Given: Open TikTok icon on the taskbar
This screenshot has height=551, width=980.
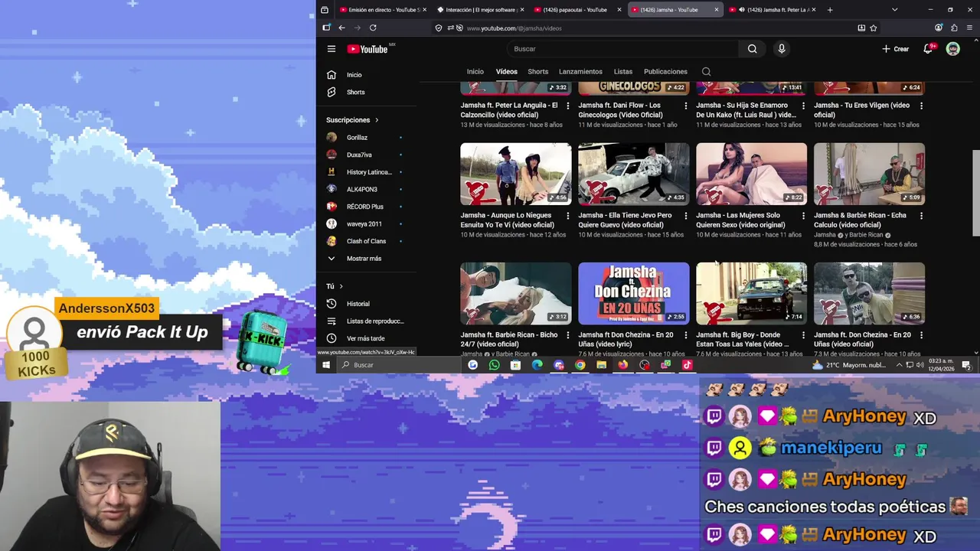Looking at the screenshot, I should pyautogui.click(x=688, y=365).
